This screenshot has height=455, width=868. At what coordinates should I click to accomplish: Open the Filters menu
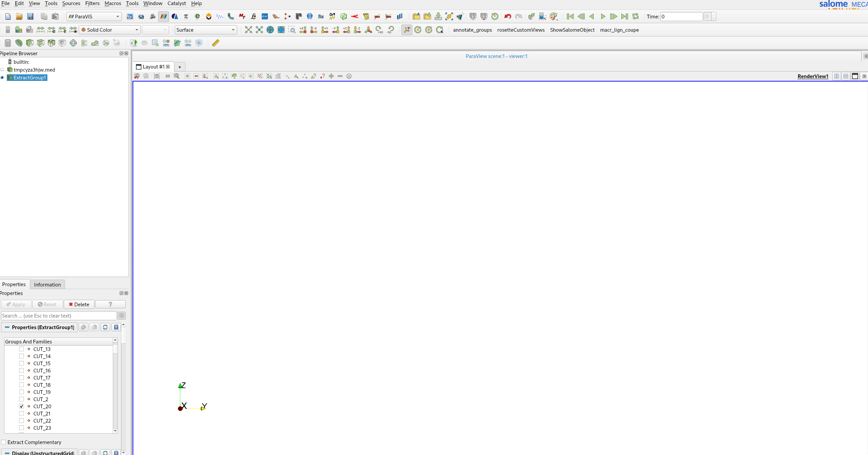click(x=92, y=3)
